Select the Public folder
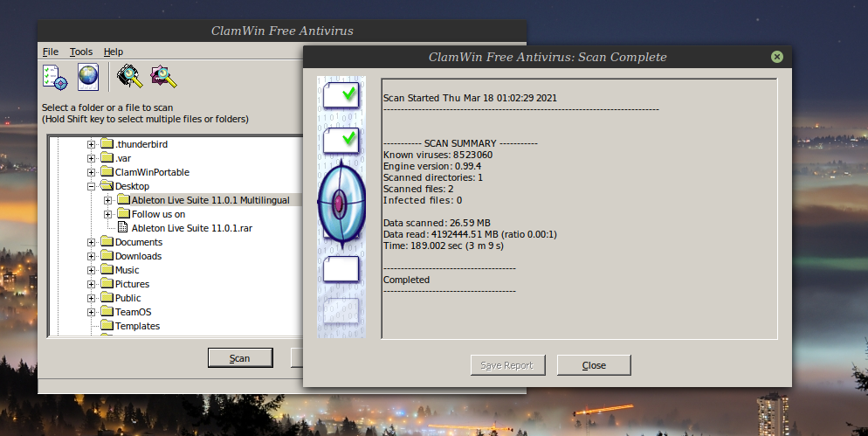Screen dimensions: 868x436 pyautogui.click(x=127, y=298)
